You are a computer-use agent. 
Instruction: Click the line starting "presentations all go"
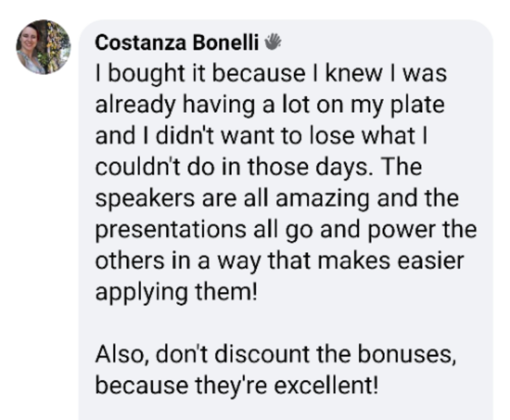pyautogui.click(x=286, y=230)
